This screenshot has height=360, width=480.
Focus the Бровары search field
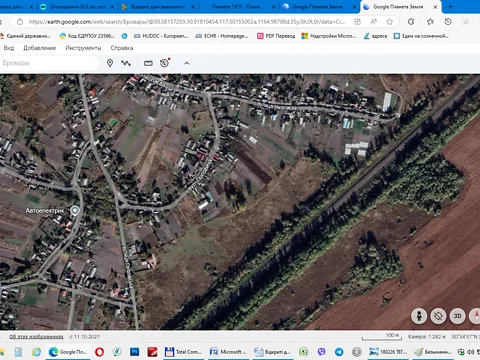[49, 63]
